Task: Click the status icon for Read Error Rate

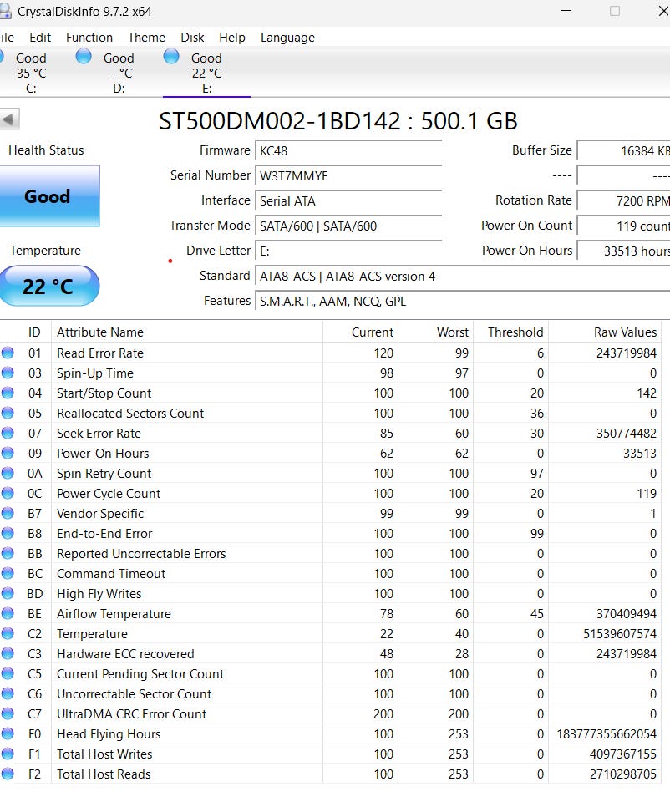Action: pos(8,353)
